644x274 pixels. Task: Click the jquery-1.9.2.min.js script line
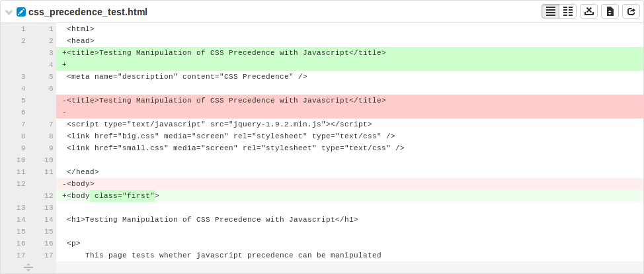coord(350,124)
